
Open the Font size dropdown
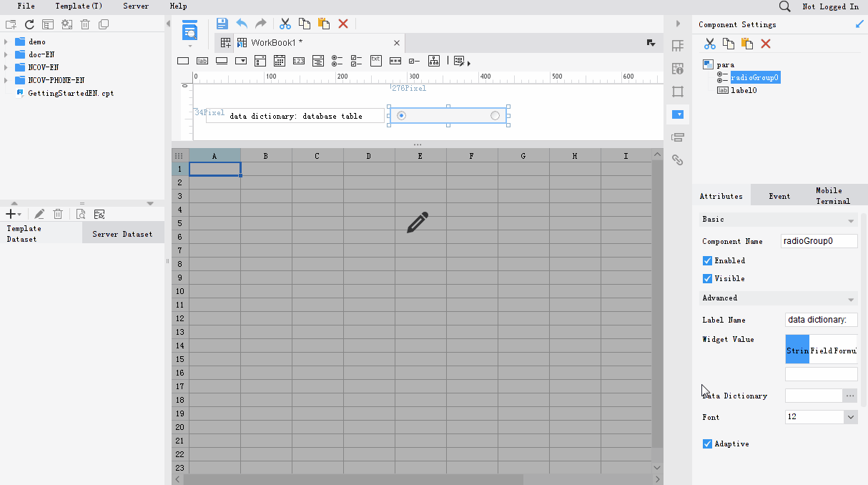(x=850, y=417)
